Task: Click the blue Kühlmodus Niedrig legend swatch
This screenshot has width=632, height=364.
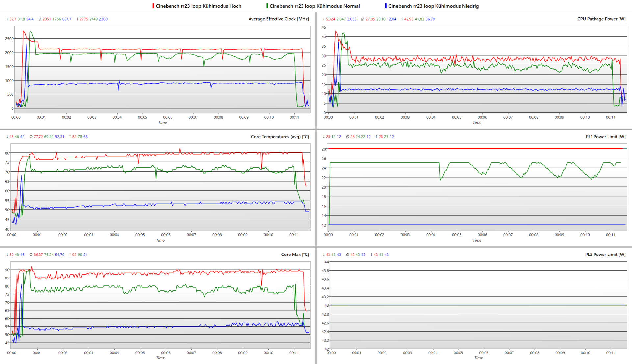Action: [386, 6]
